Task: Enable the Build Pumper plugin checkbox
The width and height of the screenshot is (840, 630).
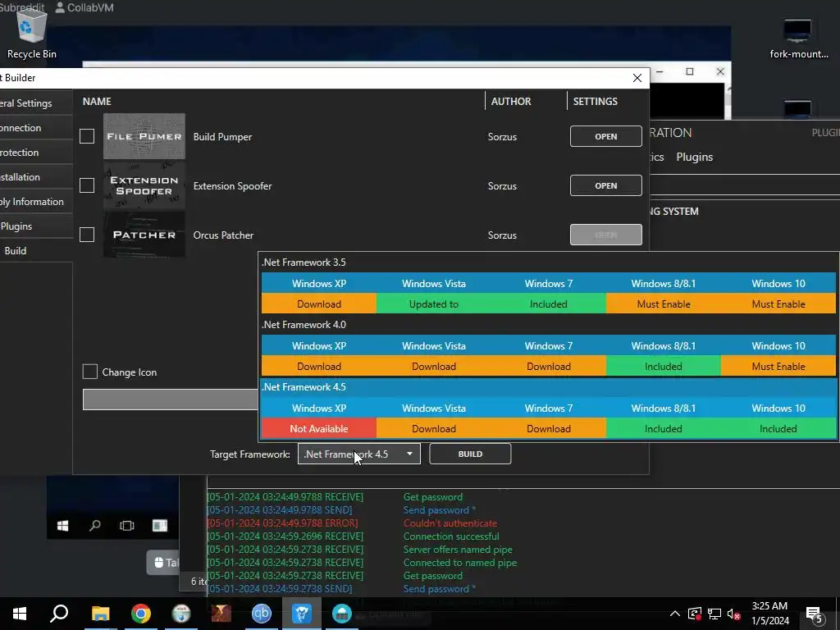Action: click(87, 136)
